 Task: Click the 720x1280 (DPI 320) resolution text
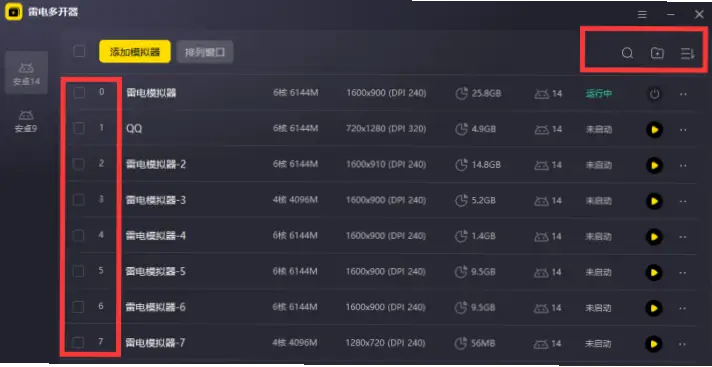[386, 129]
